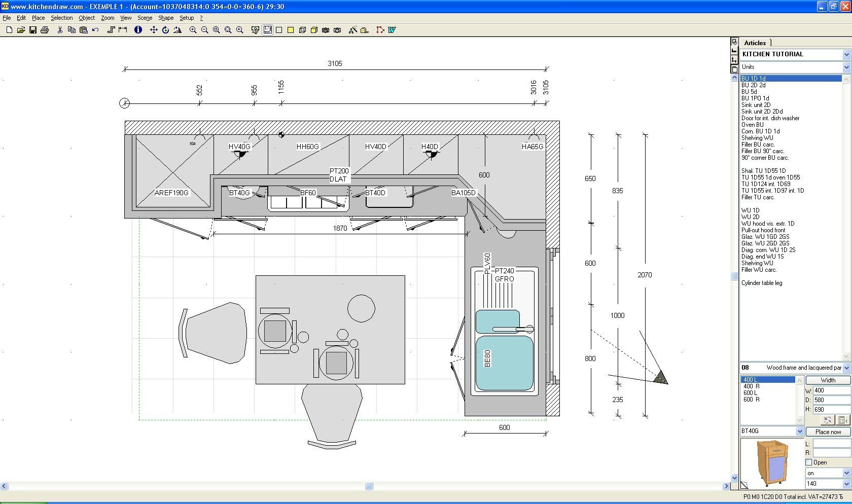Expand the BT40G reference dropdown
852x504 pixels.
(800, 431)
